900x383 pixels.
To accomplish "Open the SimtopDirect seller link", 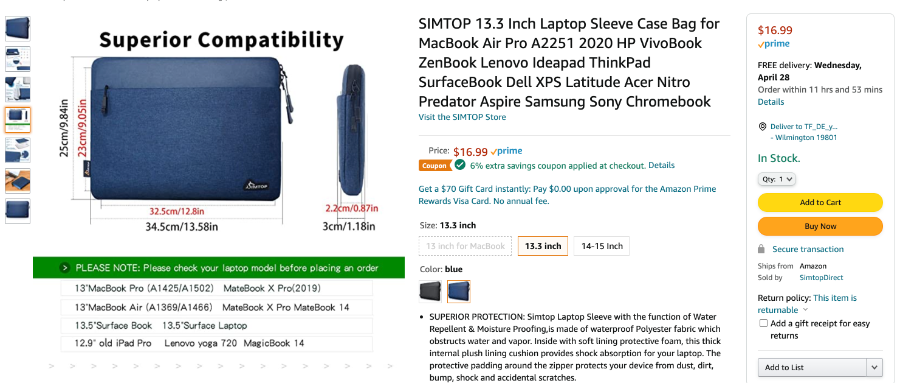I will coord(821,277).
